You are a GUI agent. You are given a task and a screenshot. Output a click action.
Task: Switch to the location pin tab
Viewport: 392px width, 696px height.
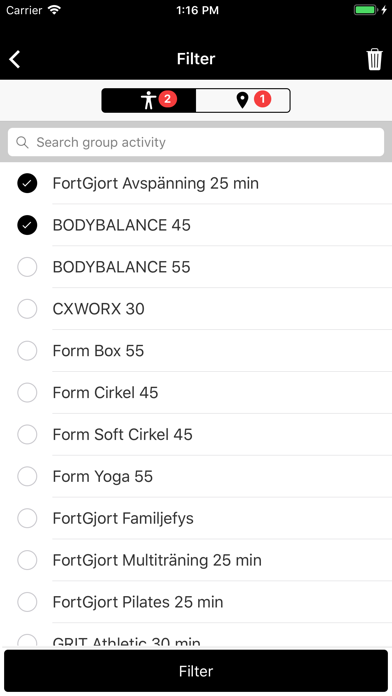click(243, 100)
